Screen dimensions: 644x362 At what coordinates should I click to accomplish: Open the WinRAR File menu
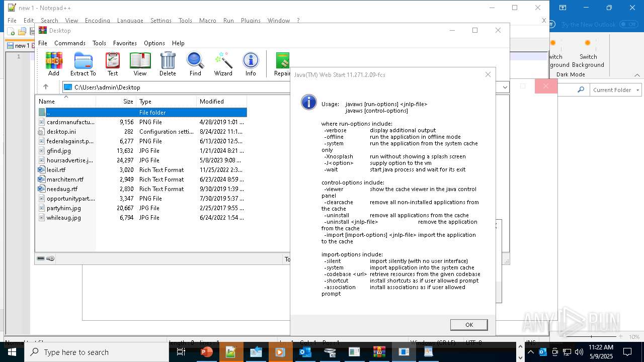coord(43,43)
